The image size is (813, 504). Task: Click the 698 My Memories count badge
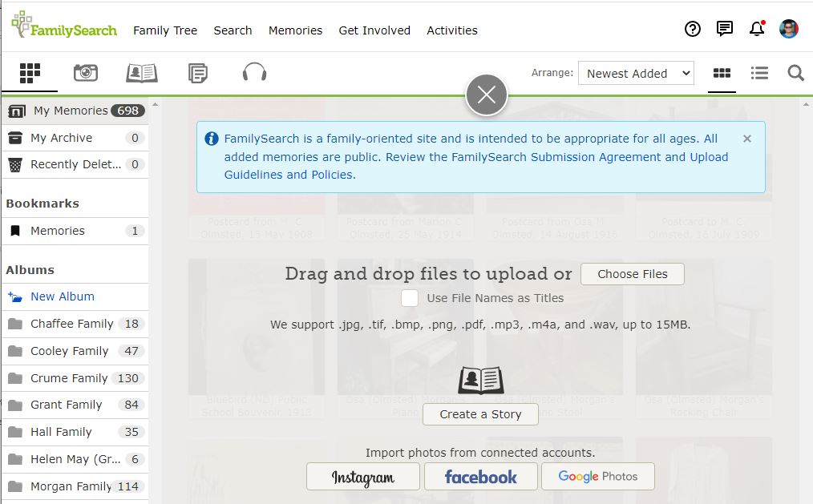127,111
